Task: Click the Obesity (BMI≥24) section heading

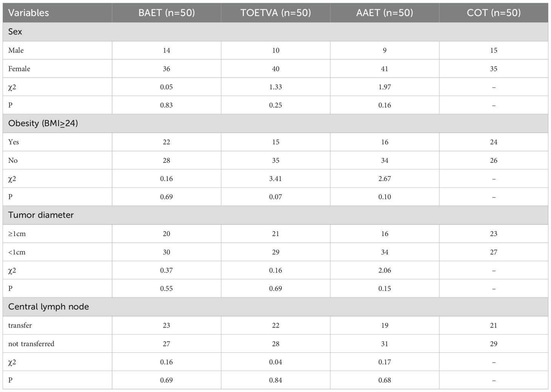Action: 43,123
